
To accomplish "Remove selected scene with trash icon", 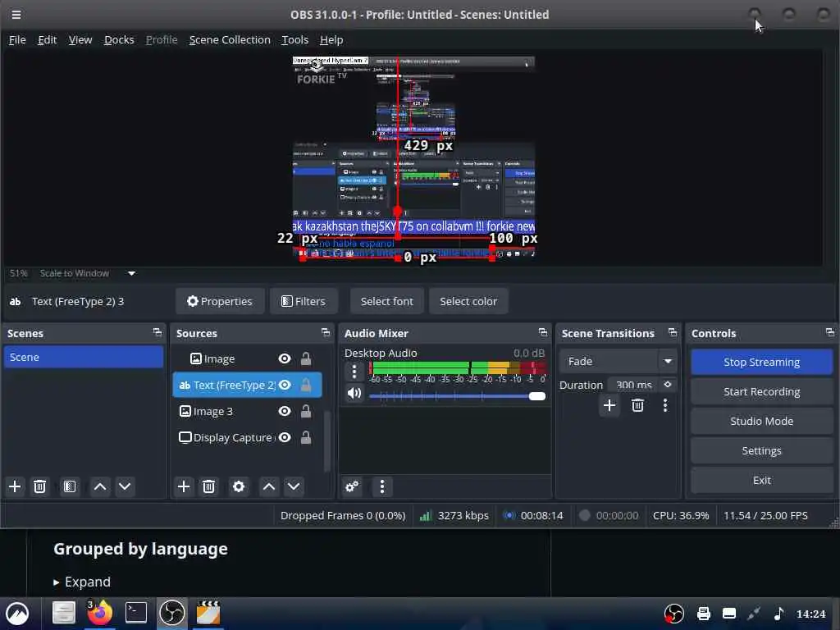I will 39,486.
